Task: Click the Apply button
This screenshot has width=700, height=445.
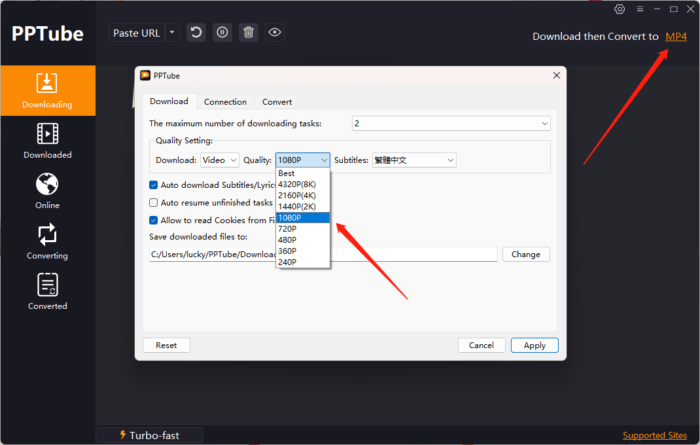Action: click(534, 345)
